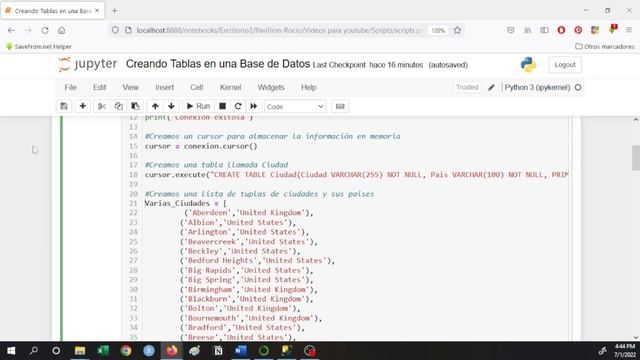640x360 pixels.
Task: Restart kernel and run all cells icon
Action: click(x=253, y=106)
